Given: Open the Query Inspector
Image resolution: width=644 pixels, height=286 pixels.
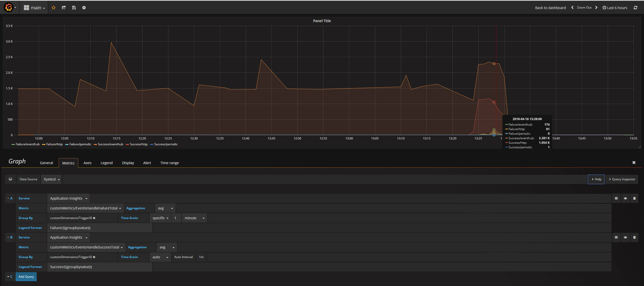Looking at the screenshot, I should pyautogui.click(x=622, y=179).
